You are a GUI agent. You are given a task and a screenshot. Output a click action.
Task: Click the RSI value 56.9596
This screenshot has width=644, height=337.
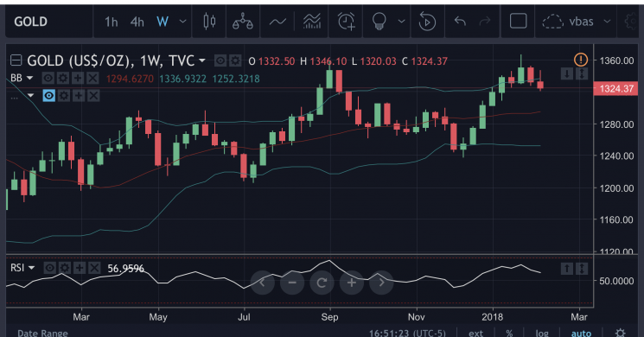tap(125, 269)
